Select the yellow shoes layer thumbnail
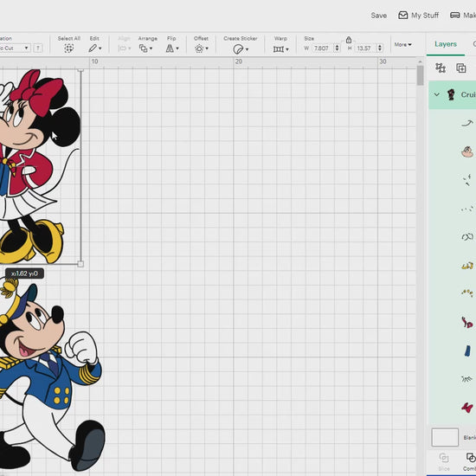The width and height of the screenshot is (476, 476). click(467, 267)
